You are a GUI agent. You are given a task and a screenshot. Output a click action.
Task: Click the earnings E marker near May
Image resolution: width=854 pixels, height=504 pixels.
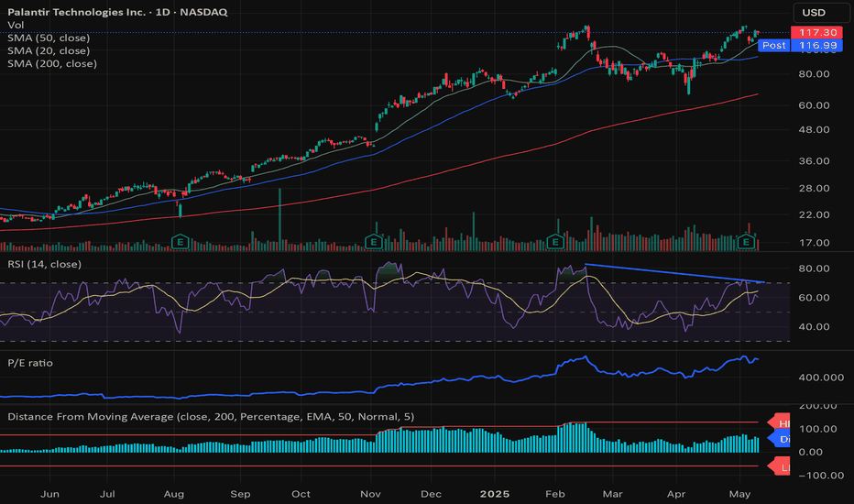[746, 241]
